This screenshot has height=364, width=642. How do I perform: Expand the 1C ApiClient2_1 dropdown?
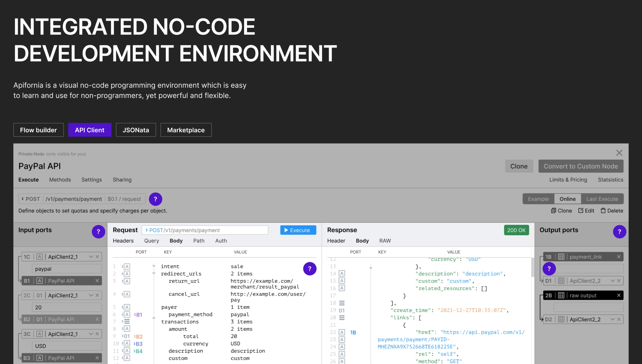(x=91, y=257)
